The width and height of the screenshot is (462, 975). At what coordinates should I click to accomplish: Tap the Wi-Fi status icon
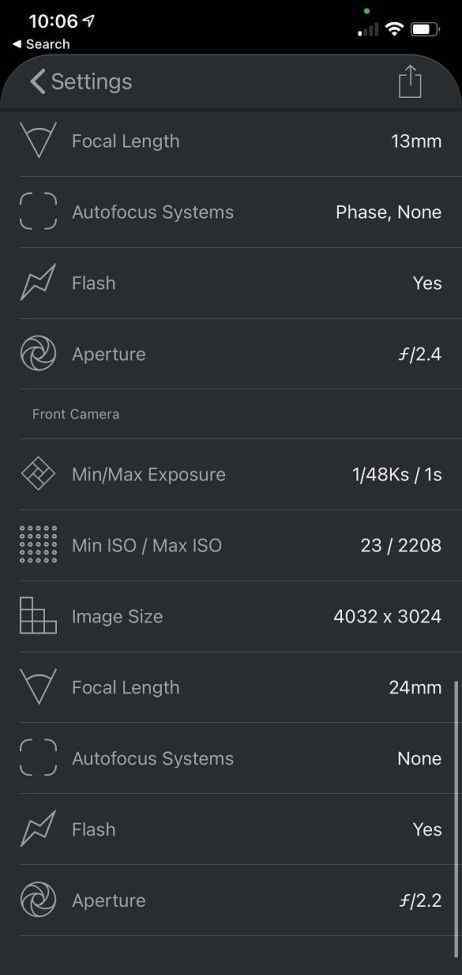[x=394, y=29]
